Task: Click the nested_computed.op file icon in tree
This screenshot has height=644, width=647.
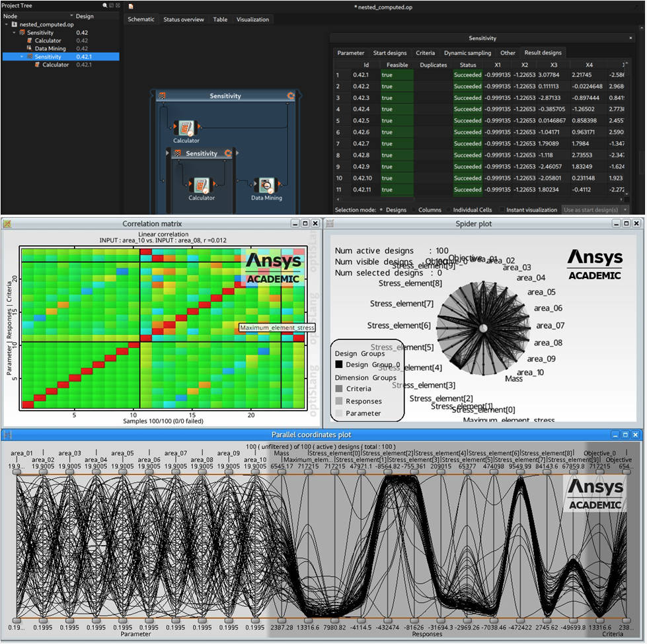Action: (x=14, y=24)
